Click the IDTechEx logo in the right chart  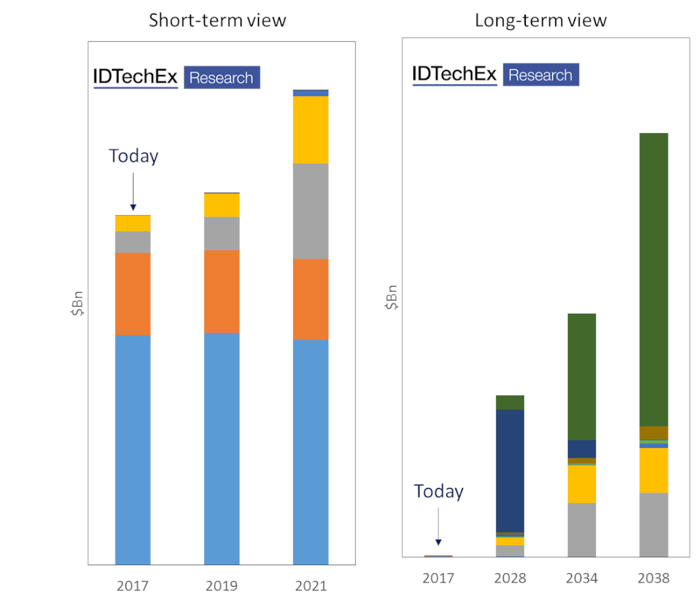coord(455,74)
